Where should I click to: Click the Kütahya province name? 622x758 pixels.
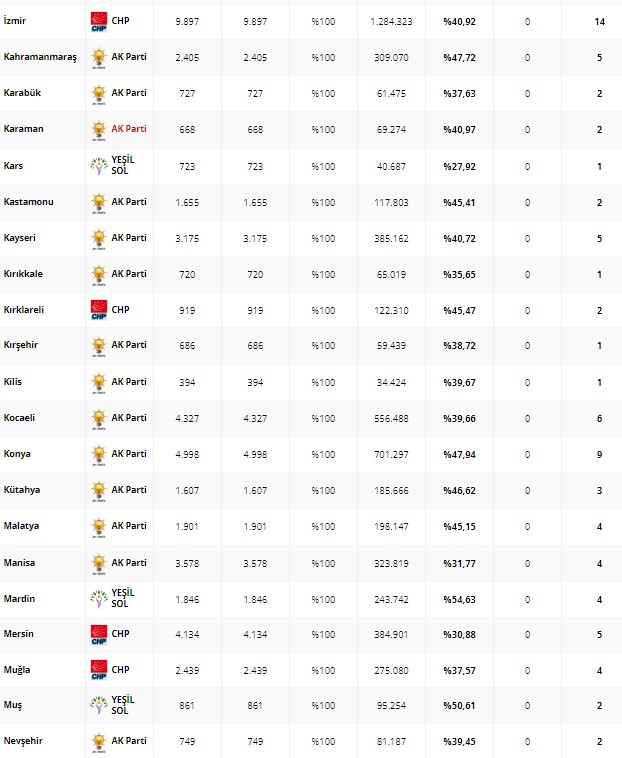coord(21,490)
